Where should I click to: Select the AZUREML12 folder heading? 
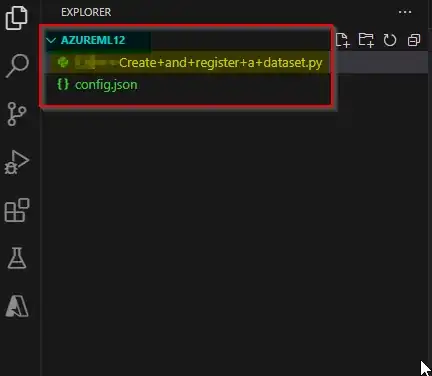tap(93, 40)
